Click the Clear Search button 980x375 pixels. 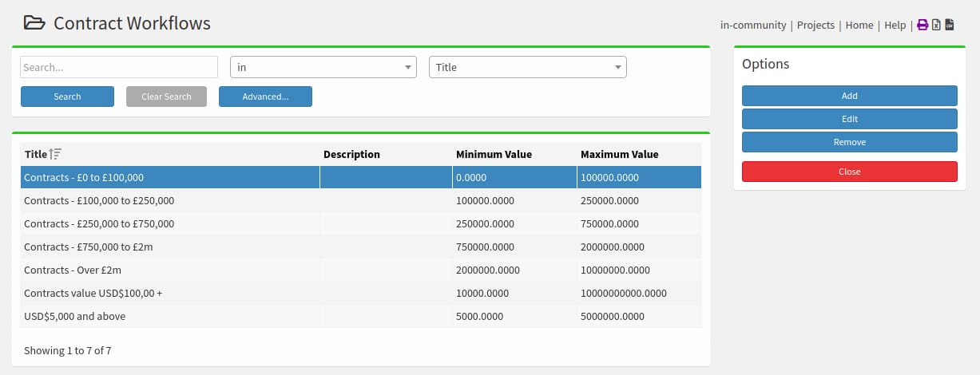(x=166, y=97)
